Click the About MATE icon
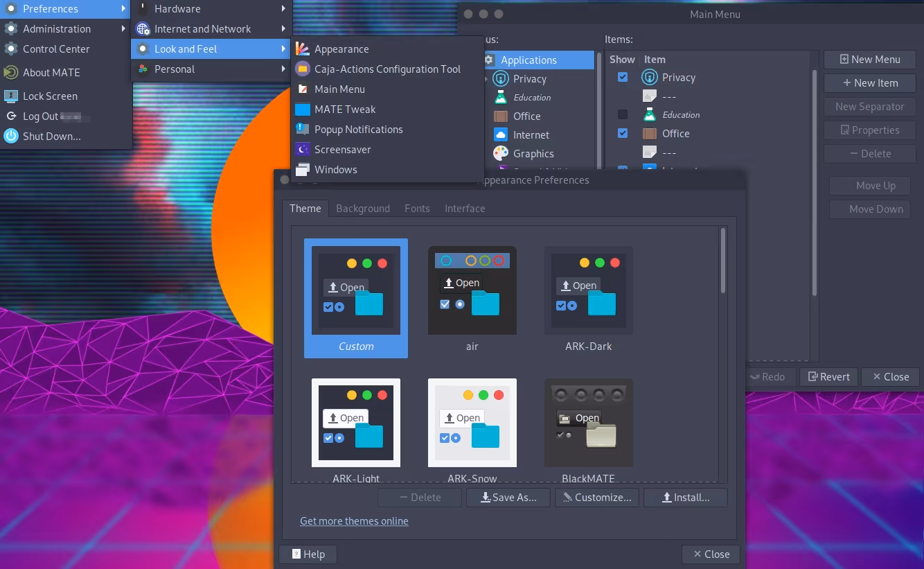 point(10,72)
